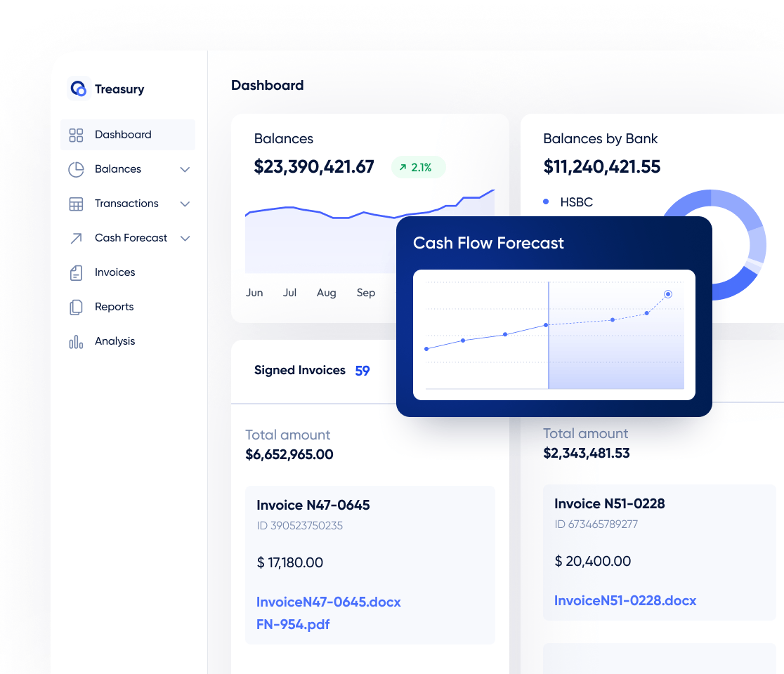Click the Balances pie chart icon
Image resolution: width=784 pixels, height=674 pixels.
(76, 169)
